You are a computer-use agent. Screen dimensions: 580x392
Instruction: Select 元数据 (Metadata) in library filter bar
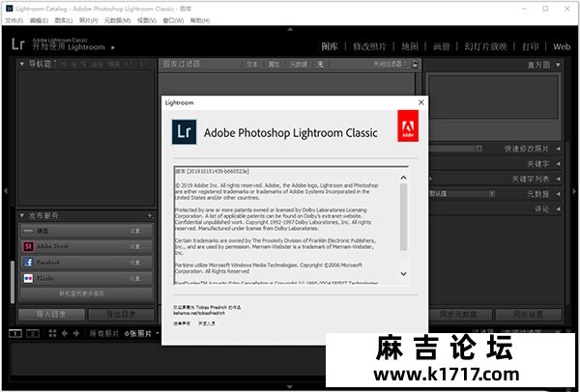click(299, 65)
